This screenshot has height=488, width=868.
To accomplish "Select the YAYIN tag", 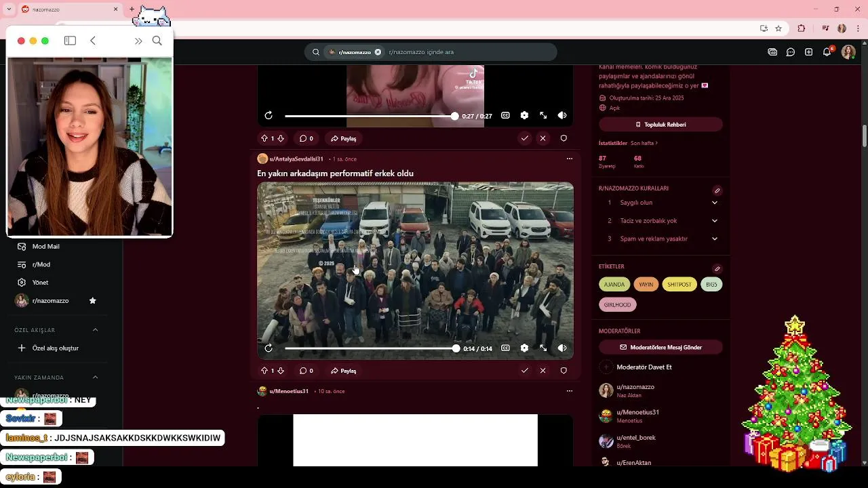I will tap(646, 285).
